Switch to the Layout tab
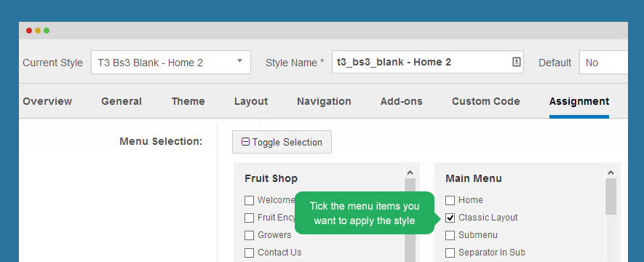This screenshot has width=644, height=262. pos(251,101)
